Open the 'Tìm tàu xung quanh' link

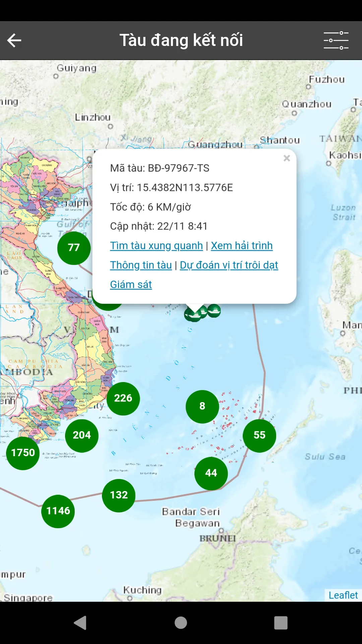coord(157,246)
